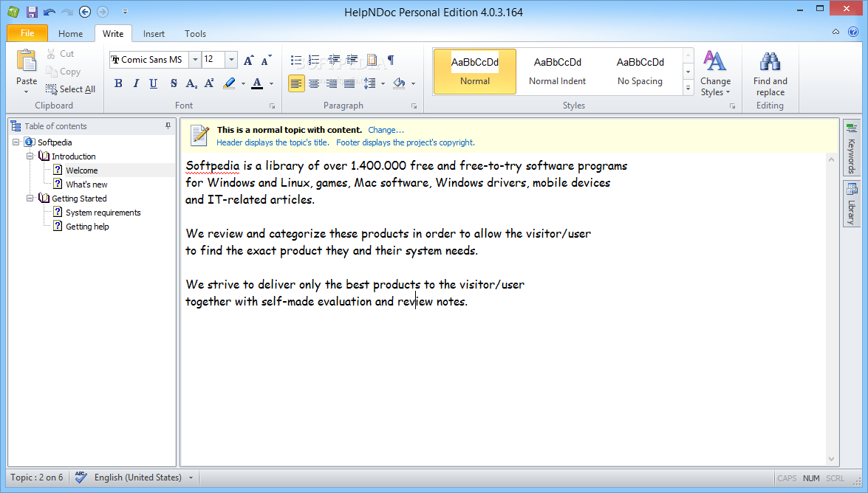Decrease font size with shrink font icon
868x493 pixels.
tap(266, 61)
